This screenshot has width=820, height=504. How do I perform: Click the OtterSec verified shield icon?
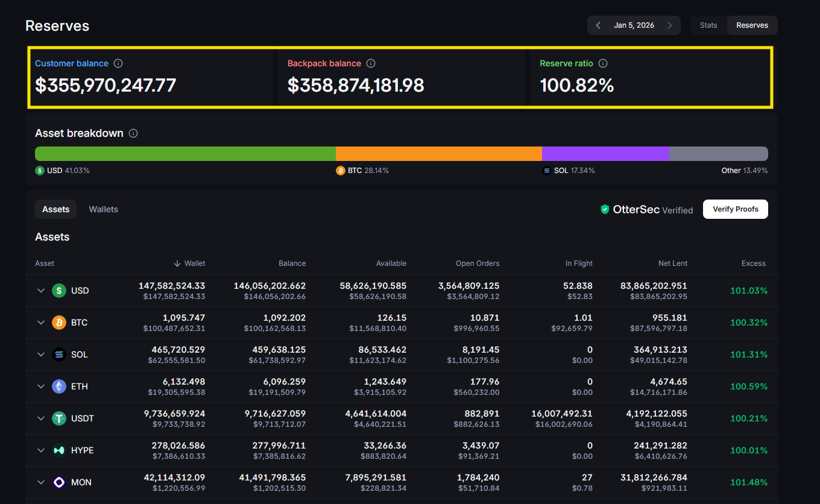(605, 209)
